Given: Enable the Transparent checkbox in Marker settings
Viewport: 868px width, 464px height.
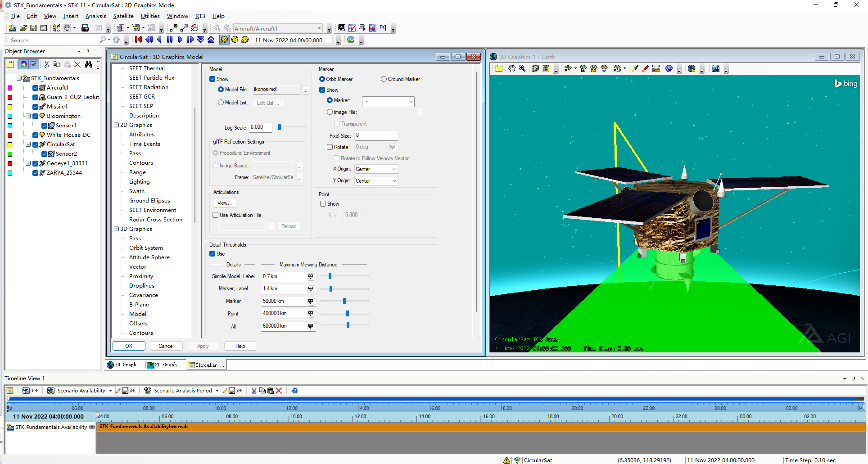Looking at the screenshot, I should pos(337,123).
